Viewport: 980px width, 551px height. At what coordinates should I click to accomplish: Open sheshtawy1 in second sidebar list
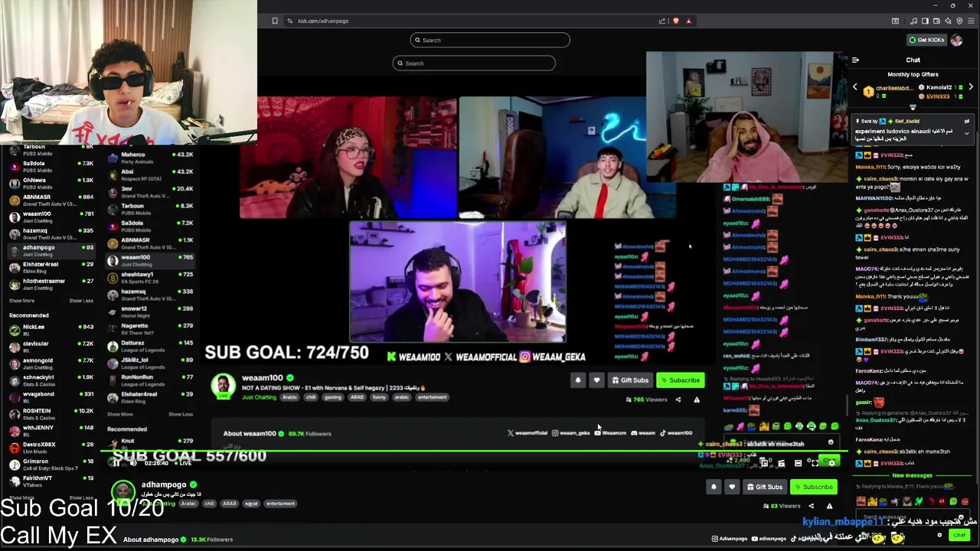(x=150, y=277)
